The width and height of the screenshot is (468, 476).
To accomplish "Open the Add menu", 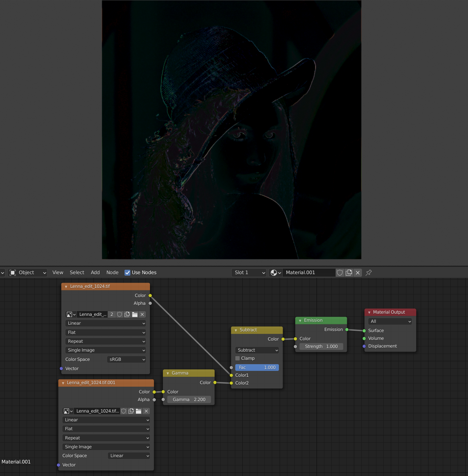I will point(95,273).
